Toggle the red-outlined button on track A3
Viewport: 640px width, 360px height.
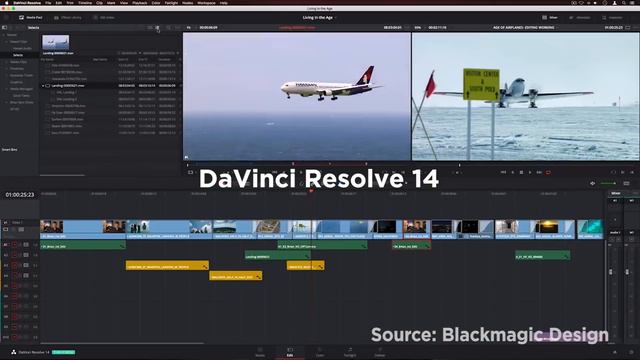point(14,265)
